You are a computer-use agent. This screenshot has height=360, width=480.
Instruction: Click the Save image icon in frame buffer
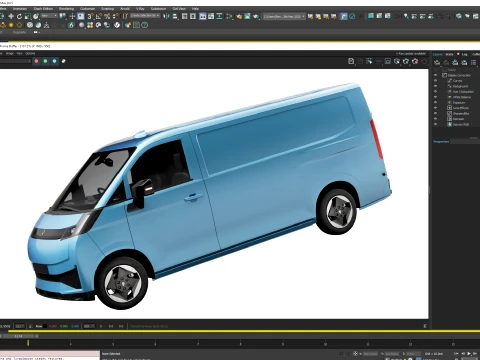tap(351, 61)
